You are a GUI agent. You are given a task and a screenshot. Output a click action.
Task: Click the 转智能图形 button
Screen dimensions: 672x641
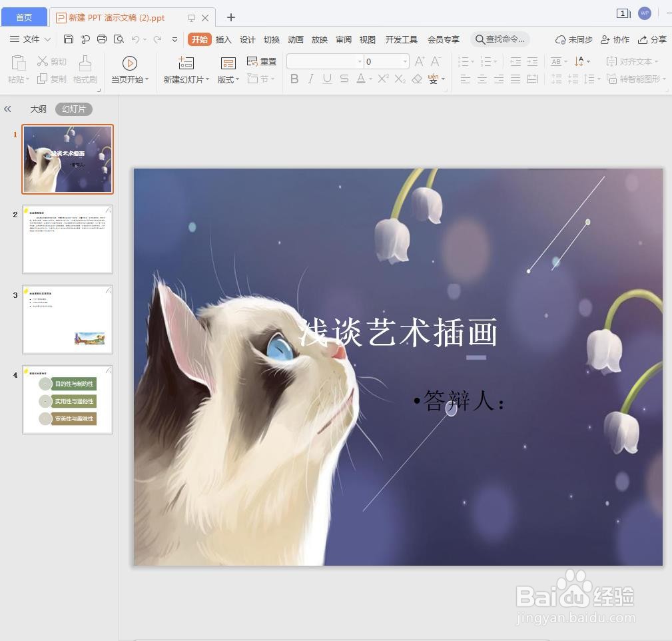(x=636, y=79)
